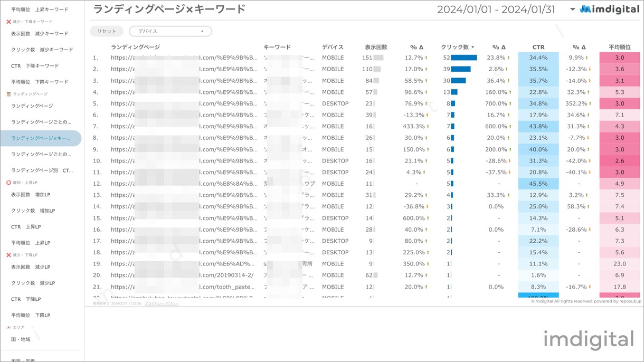Open 平均順位 下降キーワード page
Screen dimensions: 644x362
(x=40, y=82)
